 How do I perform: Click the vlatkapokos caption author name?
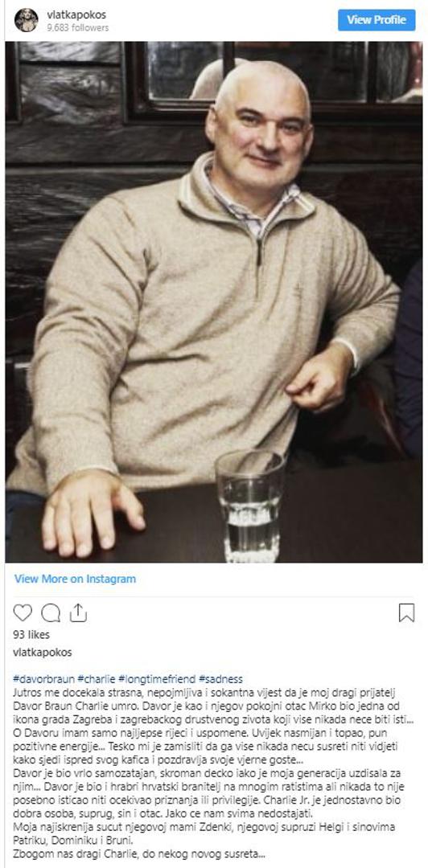pos(42,652)
